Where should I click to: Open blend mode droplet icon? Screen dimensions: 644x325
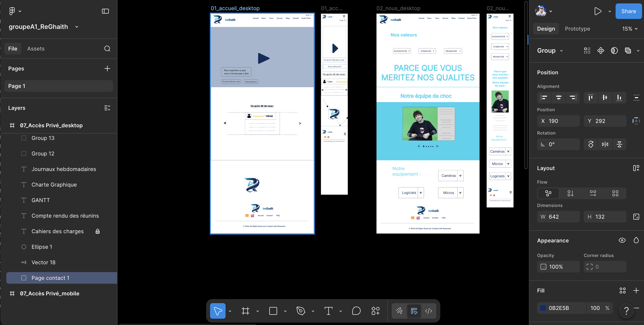(x=636, y=240)
